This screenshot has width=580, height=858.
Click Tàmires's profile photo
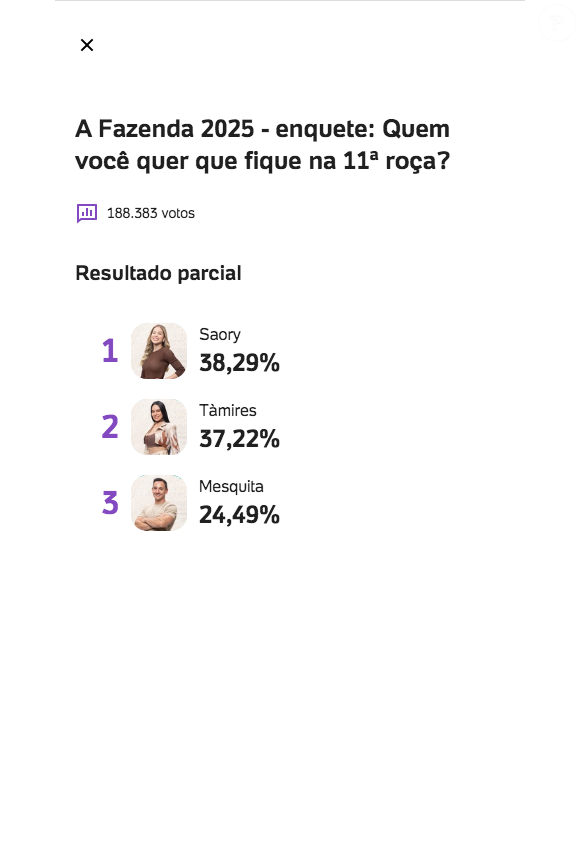159,427
